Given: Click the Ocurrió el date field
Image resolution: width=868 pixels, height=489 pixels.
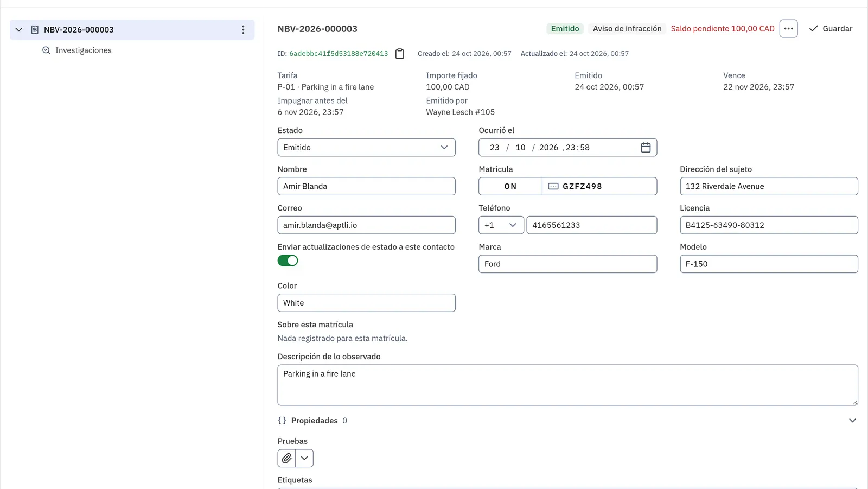Looking at the screenshot, I should 567,148.
